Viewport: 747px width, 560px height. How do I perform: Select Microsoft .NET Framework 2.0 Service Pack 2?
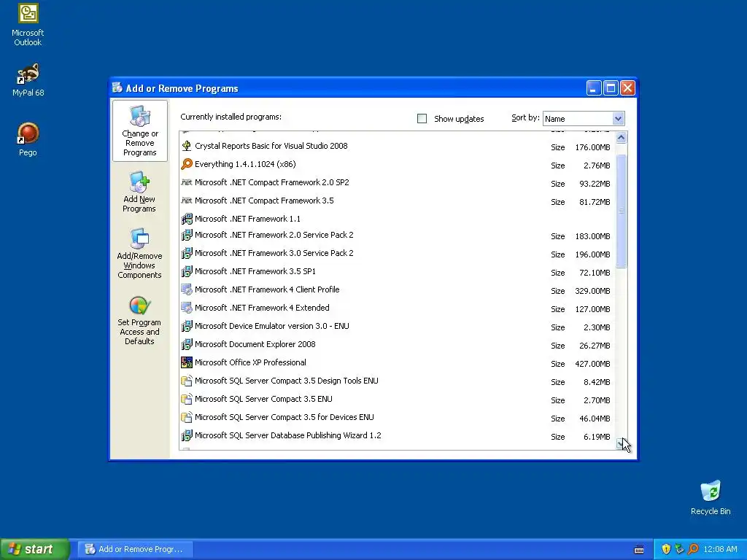[398, 236]
